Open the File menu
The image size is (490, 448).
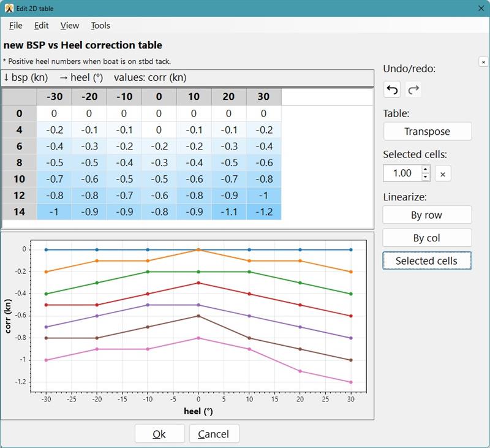[x=16, y=26]
